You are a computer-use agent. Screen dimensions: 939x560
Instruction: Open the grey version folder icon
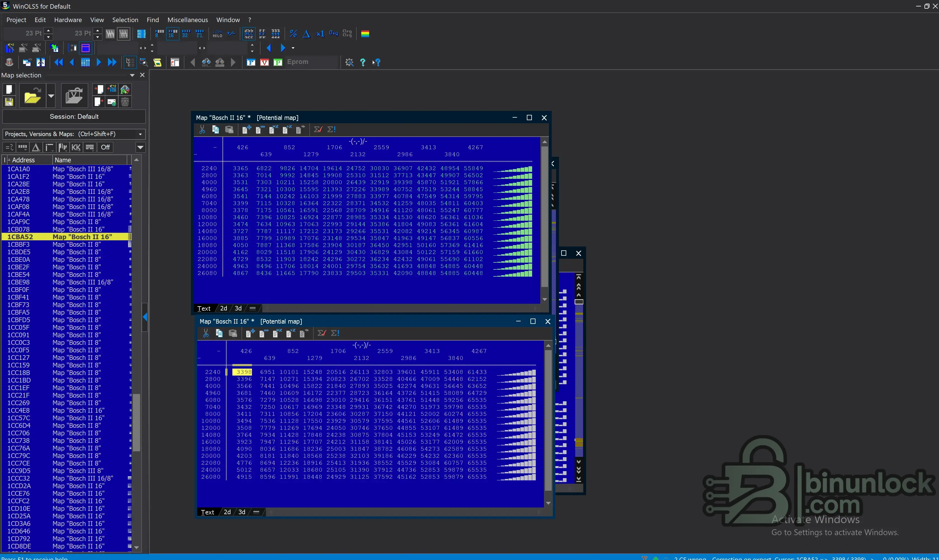click(x=74, y=96)
